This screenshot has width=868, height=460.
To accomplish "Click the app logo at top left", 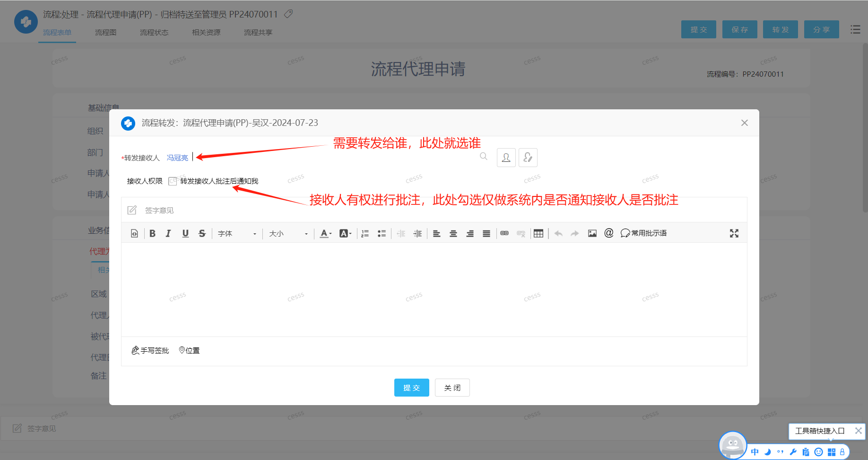I will [26, 22].
